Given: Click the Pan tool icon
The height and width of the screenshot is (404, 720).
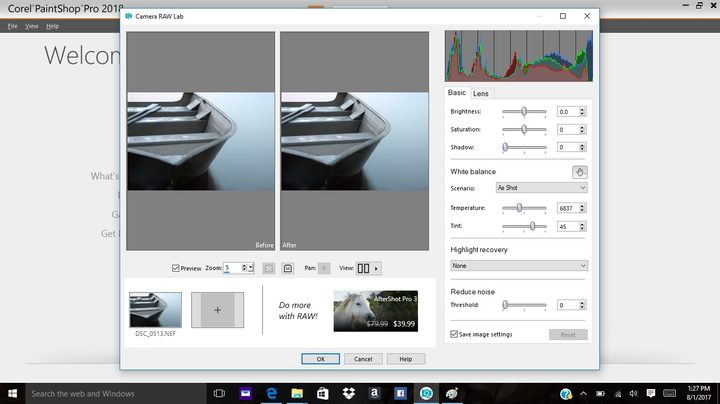Looking at the screenshot, I should pos(324,268).
